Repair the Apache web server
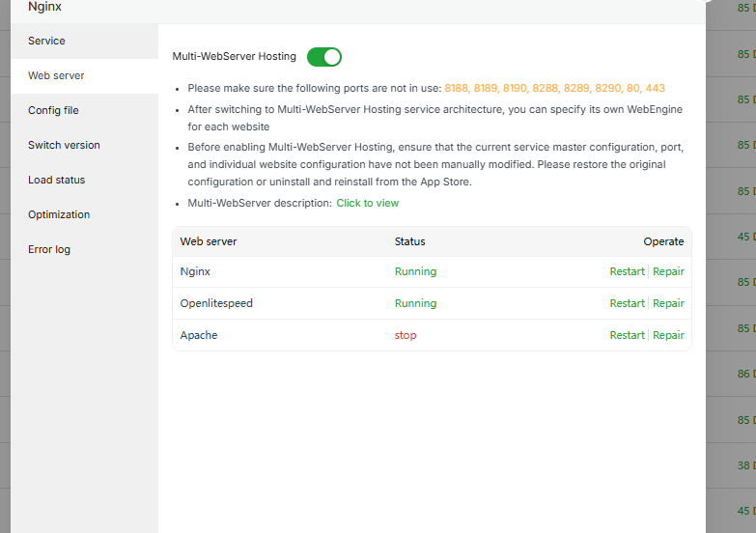This screenshot has width=756, height=533. click(668, 335)
